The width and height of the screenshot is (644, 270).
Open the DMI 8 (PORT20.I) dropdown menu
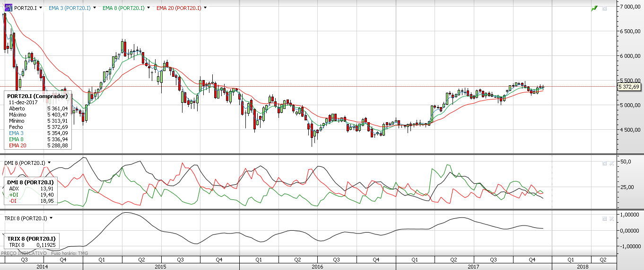49,163
